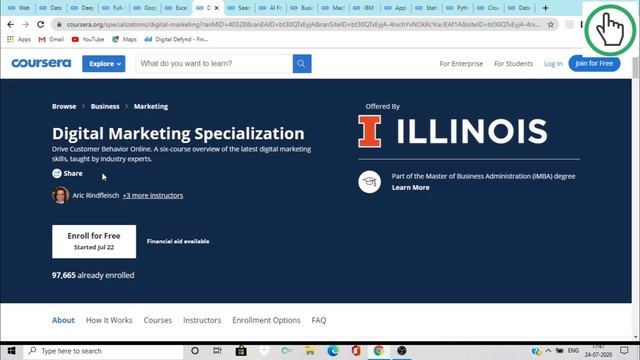The height and width of the screenshot is (360, 640).
Task: Go to the Instructors section tab
Action: point(202,320)
